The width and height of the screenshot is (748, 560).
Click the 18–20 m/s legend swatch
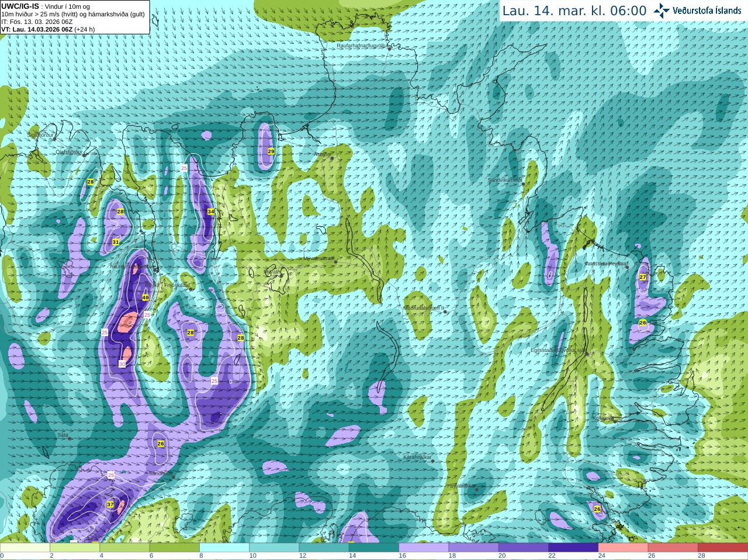pyautogui.click(x=474, y=547)
